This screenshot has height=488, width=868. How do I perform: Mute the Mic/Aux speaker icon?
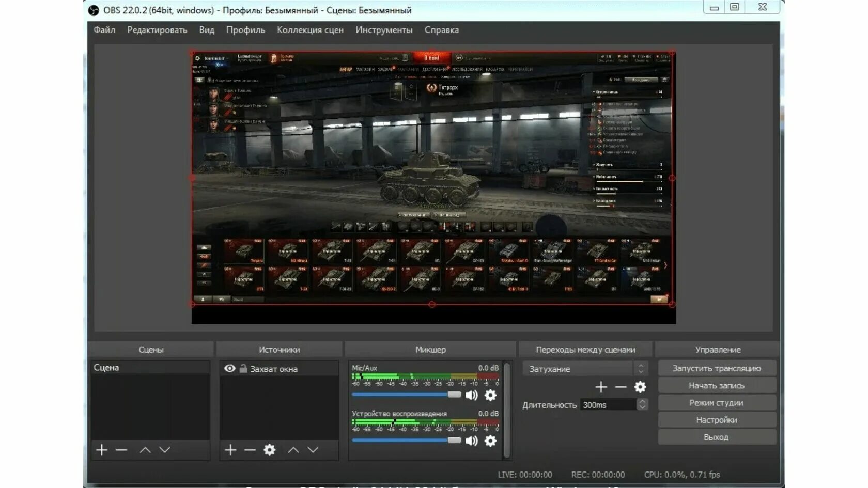coord(472,395)
